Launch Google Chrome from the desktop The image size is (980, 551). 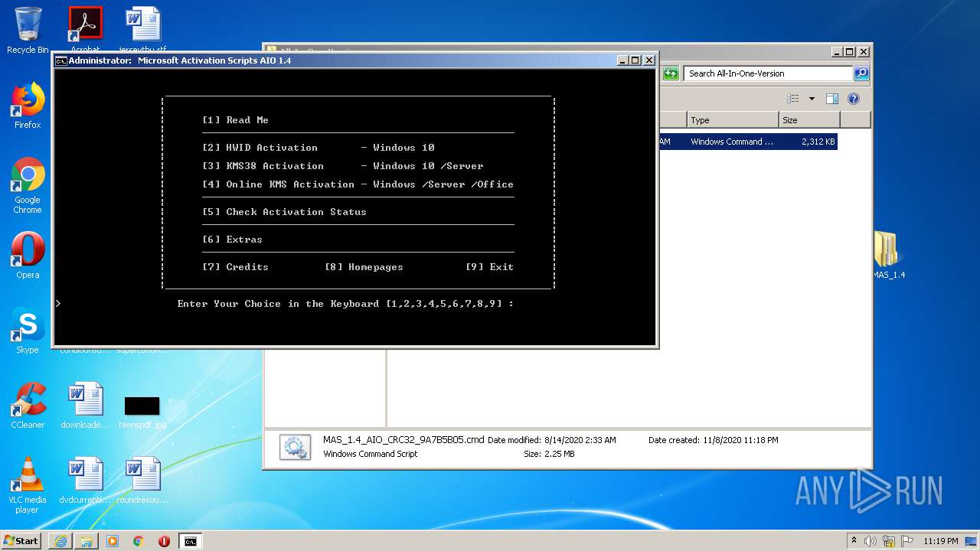click(28, 185)
